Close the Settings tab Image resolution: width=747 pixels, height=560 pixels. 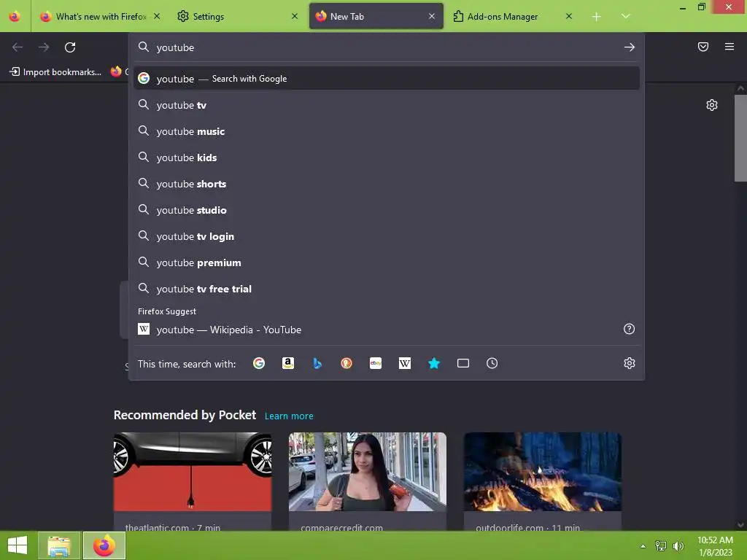[x=295, y=16]
